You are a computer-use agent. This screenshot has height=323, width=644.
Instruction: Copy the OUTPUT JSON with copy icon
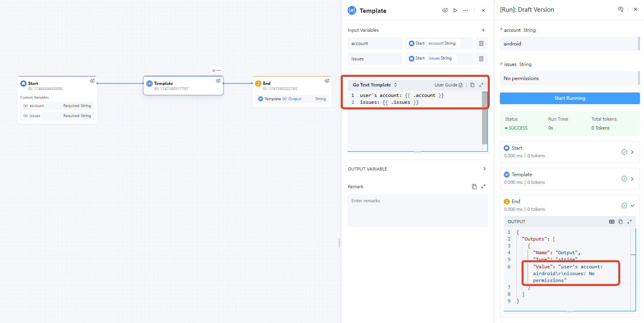tap(621, 222)
